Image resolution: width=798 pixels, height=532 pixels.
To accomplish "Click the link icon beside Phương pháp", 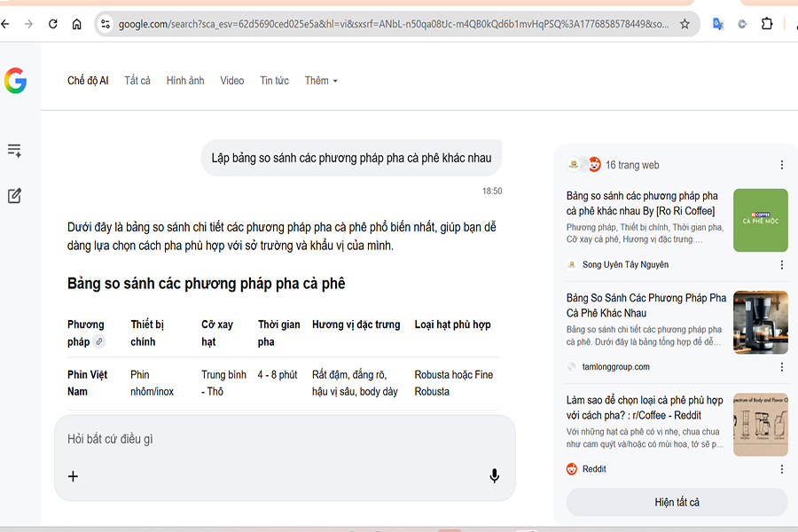I will (x=98, y=341).
